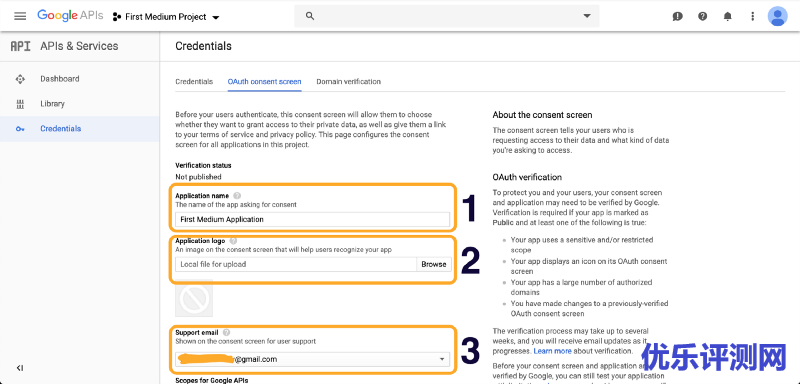Go to Dashboard in the sidebar
Image resolution: width=800 pixels, height=384 pixels.
60,79
